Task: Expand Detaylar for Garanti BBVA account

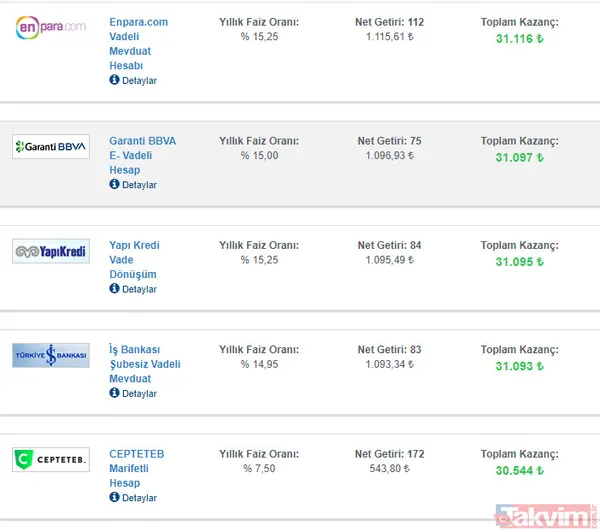Action: 139,185
